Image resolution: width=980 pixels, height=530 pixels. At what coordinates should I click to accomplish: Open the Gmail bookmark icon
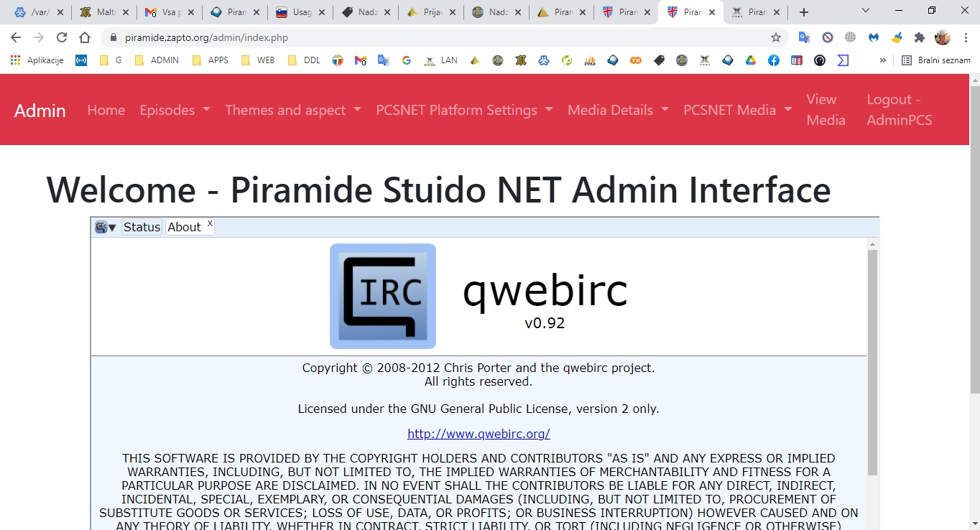(361, 60)
